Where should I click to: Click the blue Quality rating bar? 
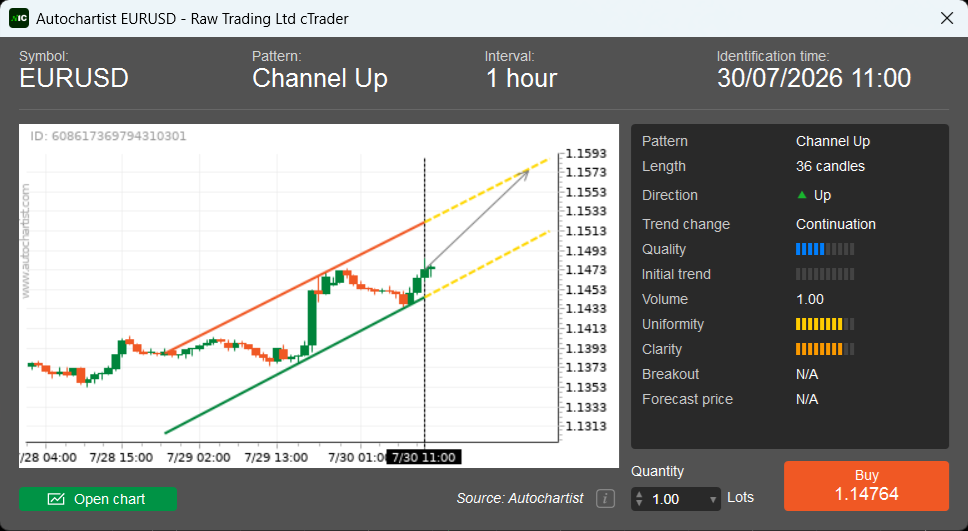coord(825,249)
